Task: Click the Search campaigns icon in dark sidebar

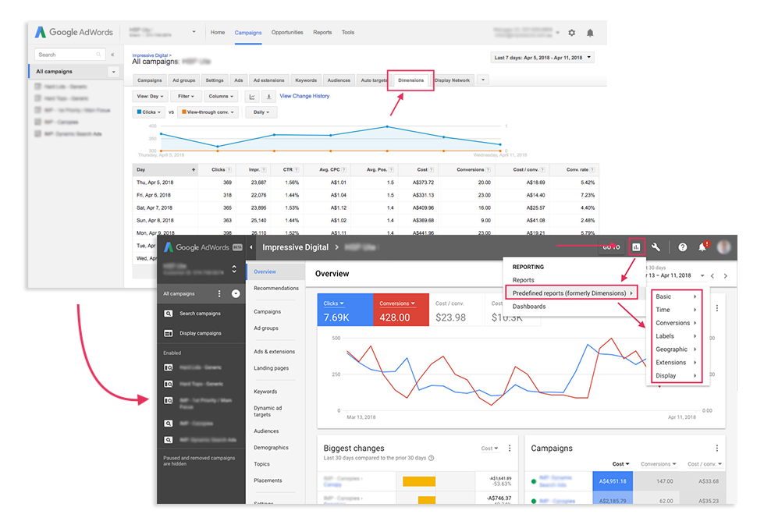Action: tap(168, 314)
